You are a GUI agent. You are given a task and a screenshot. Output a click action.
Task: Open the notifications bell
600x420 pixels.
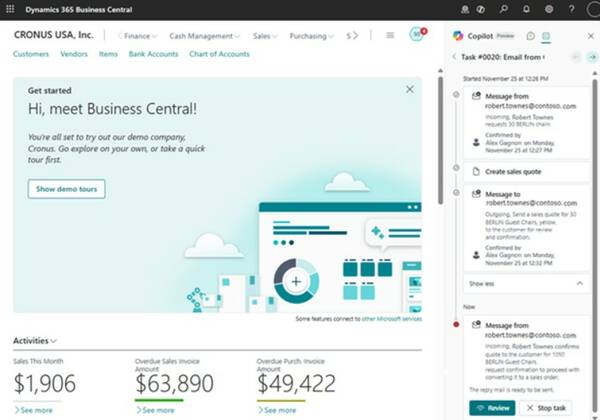click(526, 9)
